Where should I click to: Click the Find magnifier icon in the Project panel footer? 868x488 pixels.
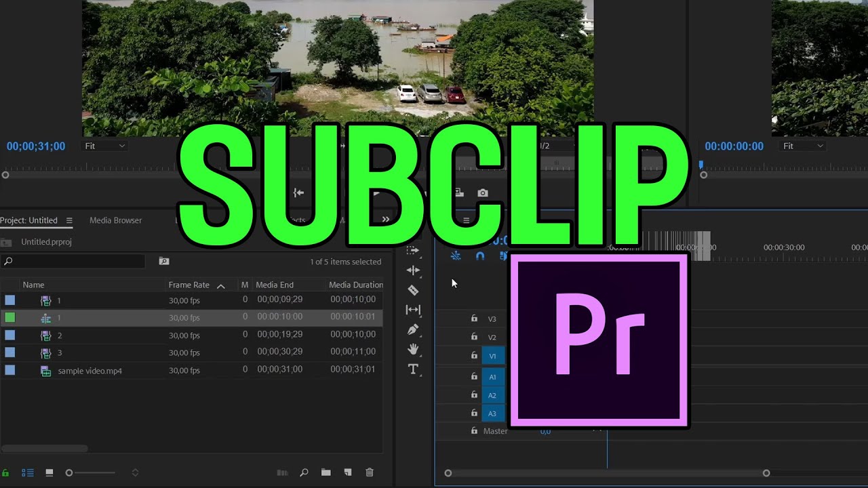[304, 472]
